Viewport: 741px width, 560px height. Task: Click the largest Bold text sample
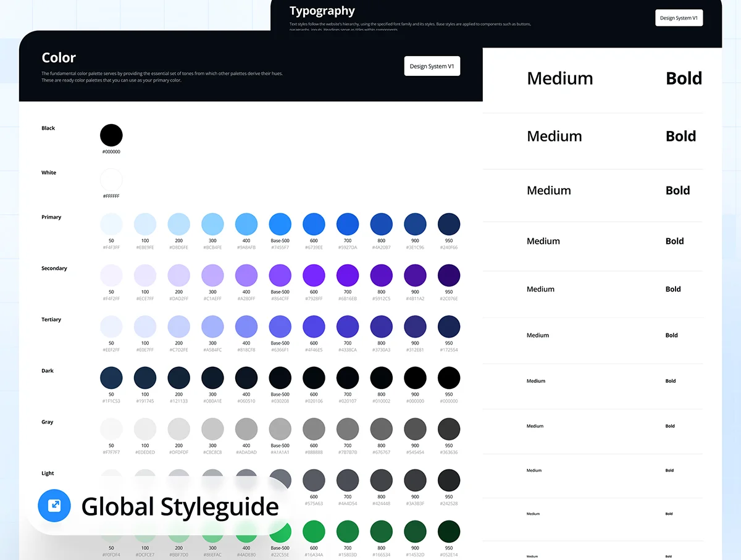click(684, 78)
